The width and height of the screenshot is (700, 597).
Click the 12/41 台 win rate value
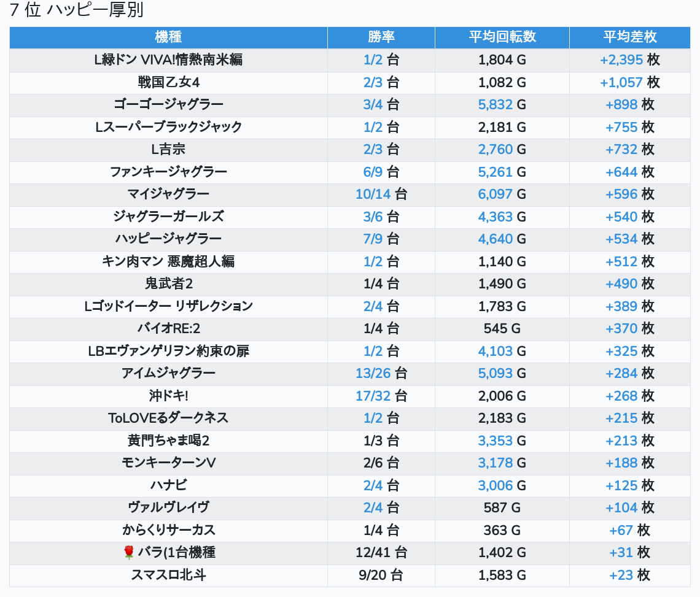(381, 553)
